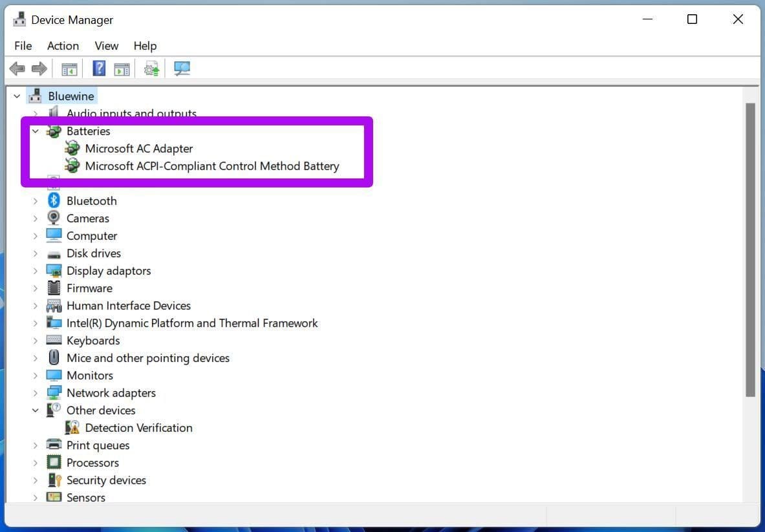The image size is (765, 532).
Task: Collapse the Bluewine root node chevron
Action: 17,96
